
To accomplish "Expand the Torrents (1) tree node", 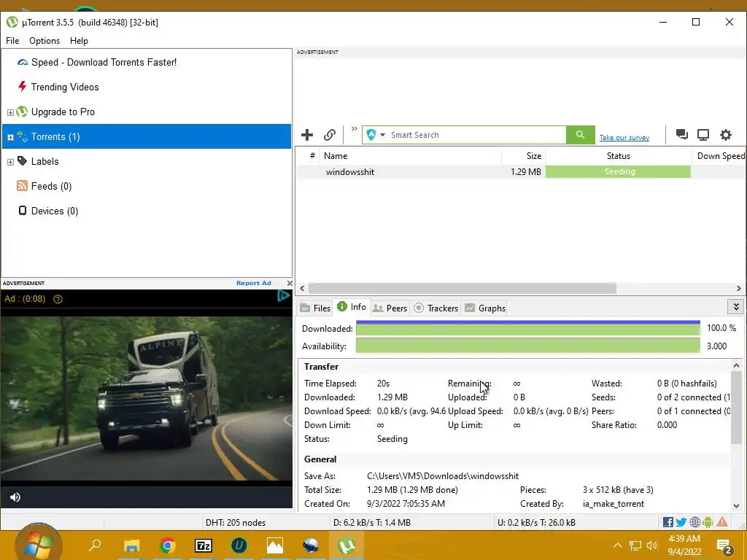I will point(10,137).
